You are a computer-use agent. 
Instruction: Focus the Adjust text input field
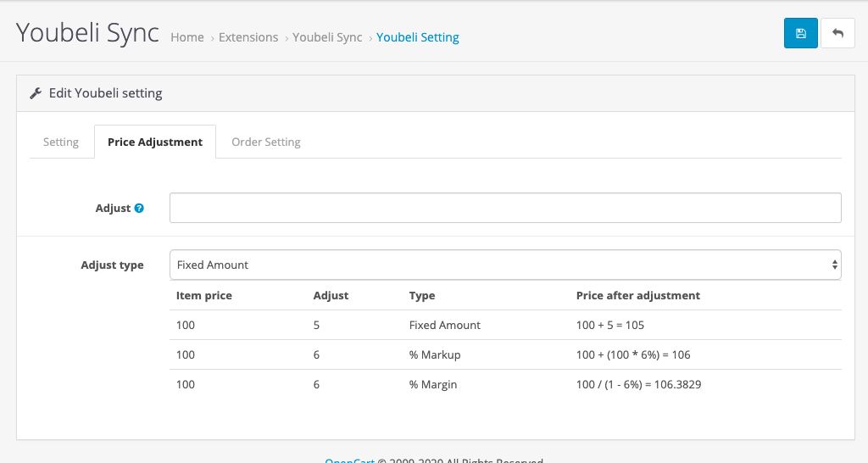pos(505,208)
